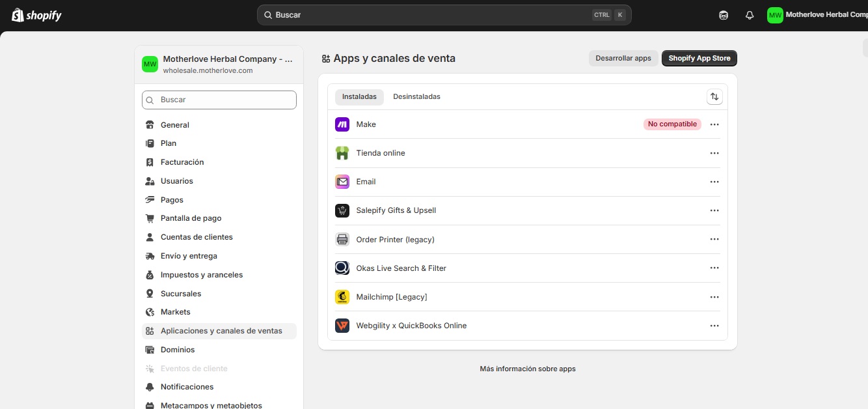Screen dimensions: 868x409
Task: Open the notifications bell in the top bar
Action: [750, 15]
